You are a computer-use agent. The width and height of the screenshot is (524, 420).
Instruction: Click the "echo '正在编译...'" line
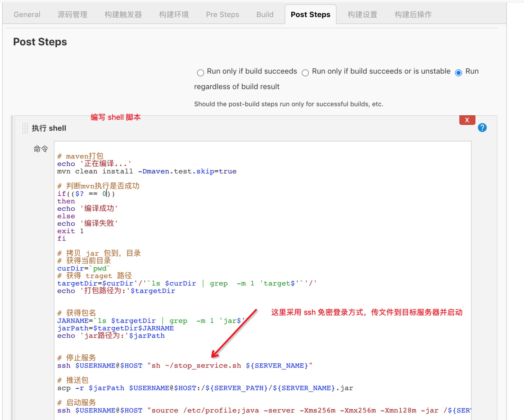pos(94,164)
